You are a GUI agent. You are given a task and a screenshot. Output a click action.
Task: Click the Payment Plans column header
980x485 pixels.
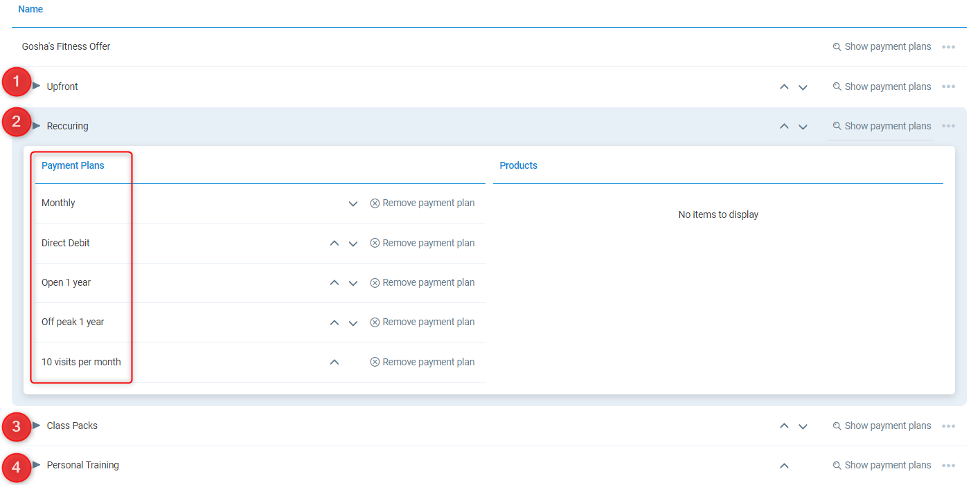tap(73, 165)
